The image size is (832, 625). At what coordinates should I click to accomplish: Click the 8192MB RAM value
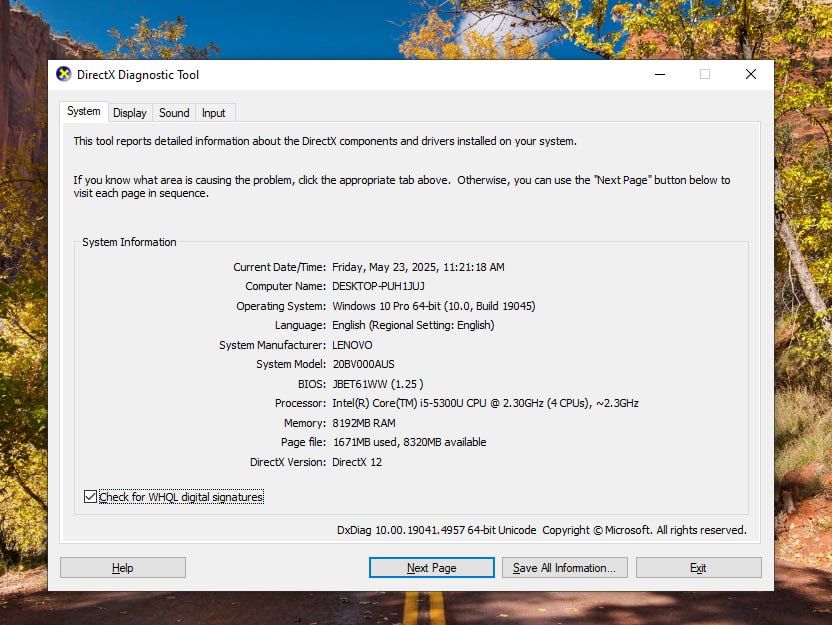(364, 423)
